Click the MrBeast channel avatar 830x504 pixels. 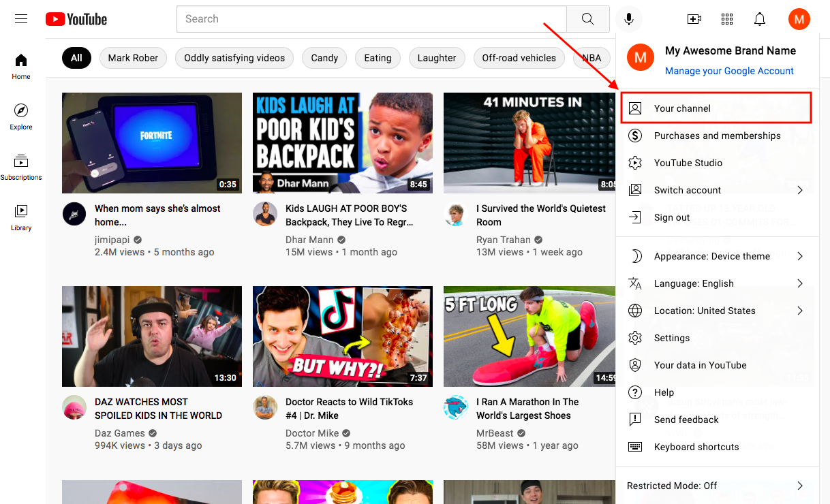coord(456,407)
